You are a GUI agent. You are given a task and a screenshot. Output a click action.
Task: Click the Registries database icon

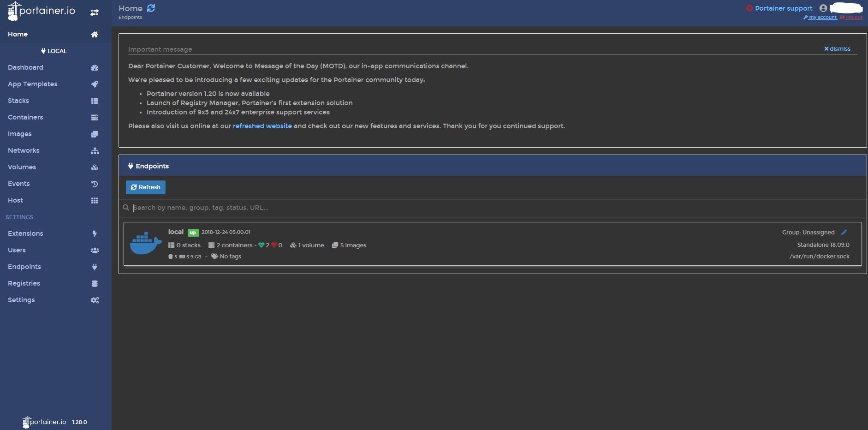pos(95,284)
